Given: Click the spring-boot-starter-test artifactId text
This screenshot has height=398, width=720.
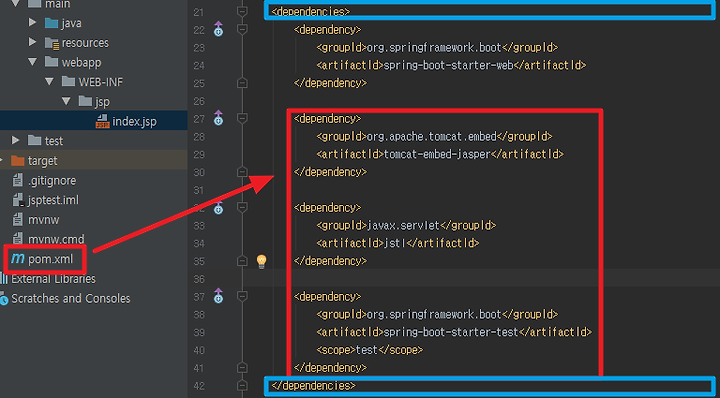Looking at the screenshot, I should click(x=451, y=332).
